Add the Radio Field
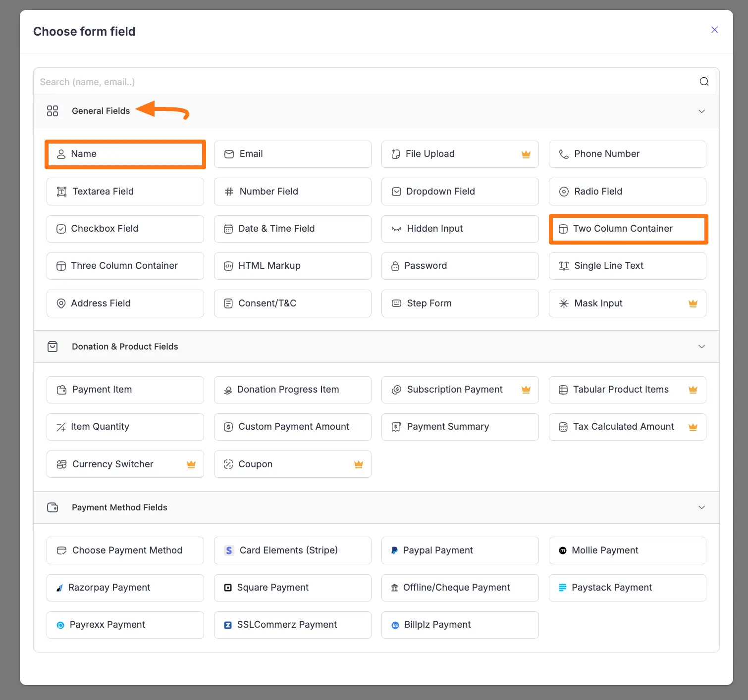748x700 pixels. click(627, 192)
